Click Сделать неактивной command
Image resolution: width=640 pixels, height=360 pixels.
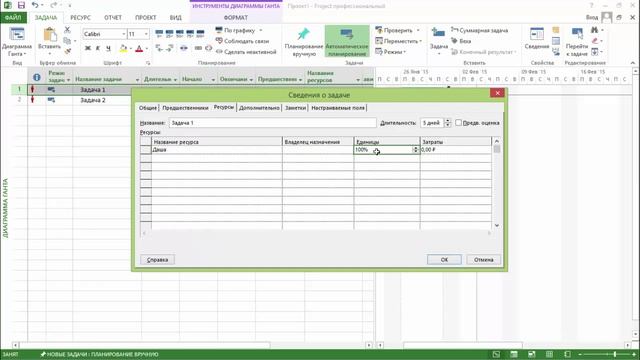(x=246, y=52)
